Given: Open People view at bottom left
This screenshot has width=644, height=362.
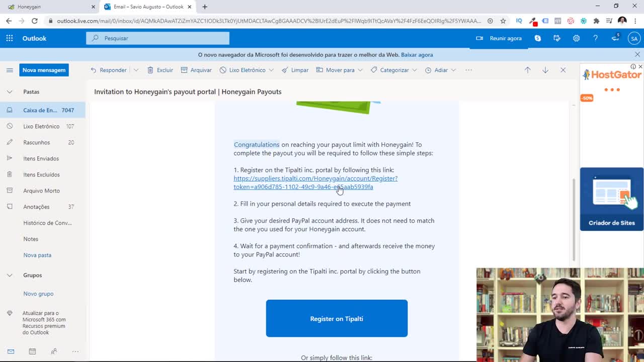Looking at the screenshot, I should (54, 351).
